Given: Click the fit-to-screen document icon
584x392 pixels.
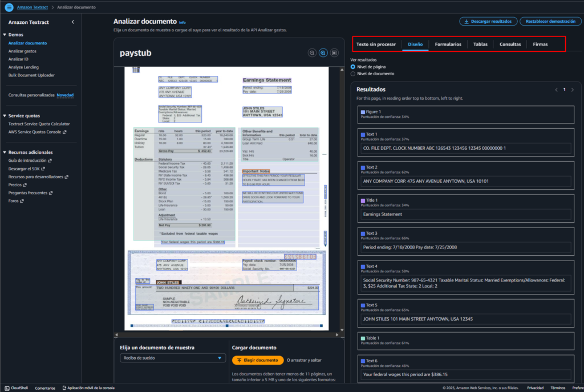Looking at the screenshot, I should [x=334, y=53].
